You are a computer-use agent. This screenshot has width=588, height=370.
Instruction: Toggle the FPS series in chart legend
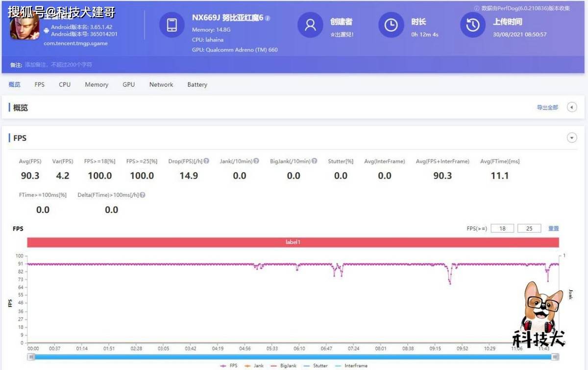click(x=229, y=366)
